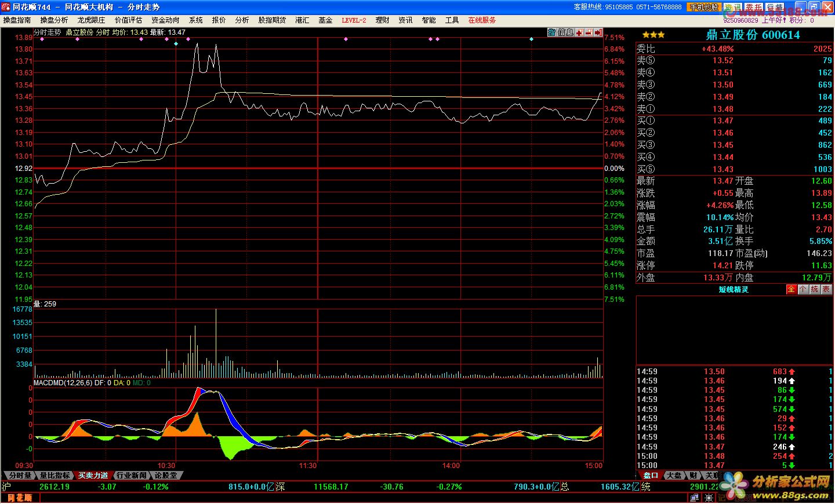
Task: Open the 操盘分析 menu
Action: [x=55, y=20]
